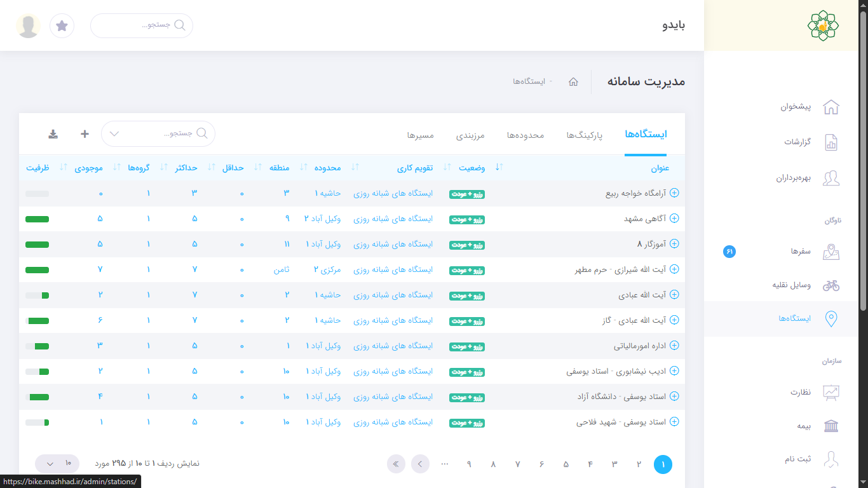
Task: Click the plus icon to add station
Action: click(x=85, y=134)
